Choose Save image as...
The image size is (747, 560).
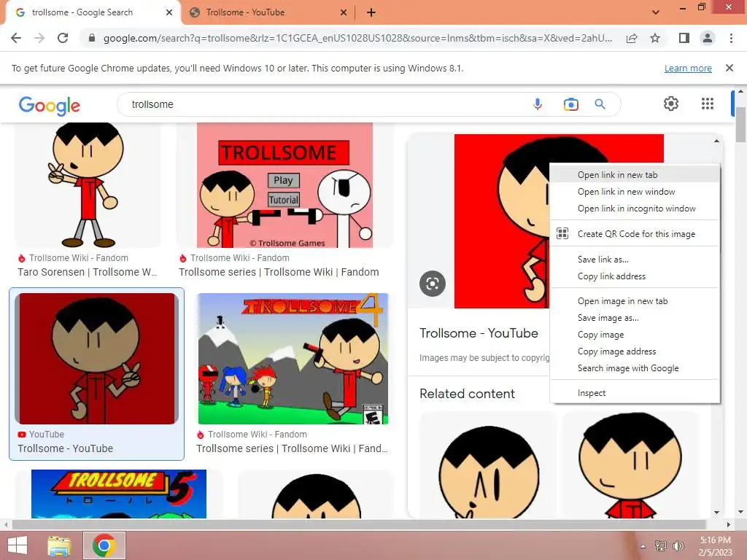tap(635, 318)
